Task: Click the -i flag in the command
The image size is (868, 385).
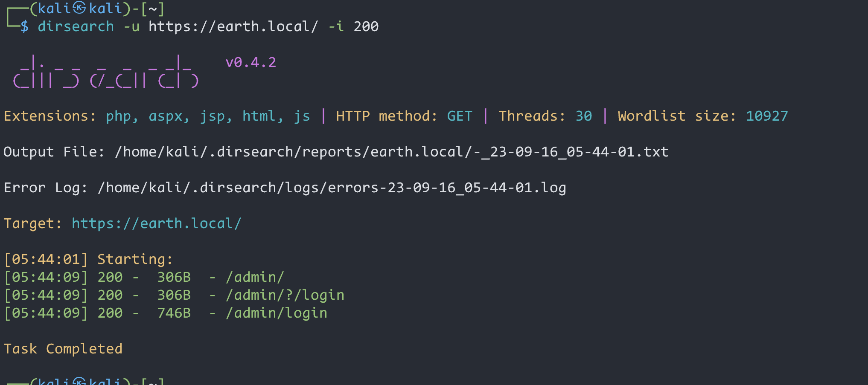Action: pos(336,26)
